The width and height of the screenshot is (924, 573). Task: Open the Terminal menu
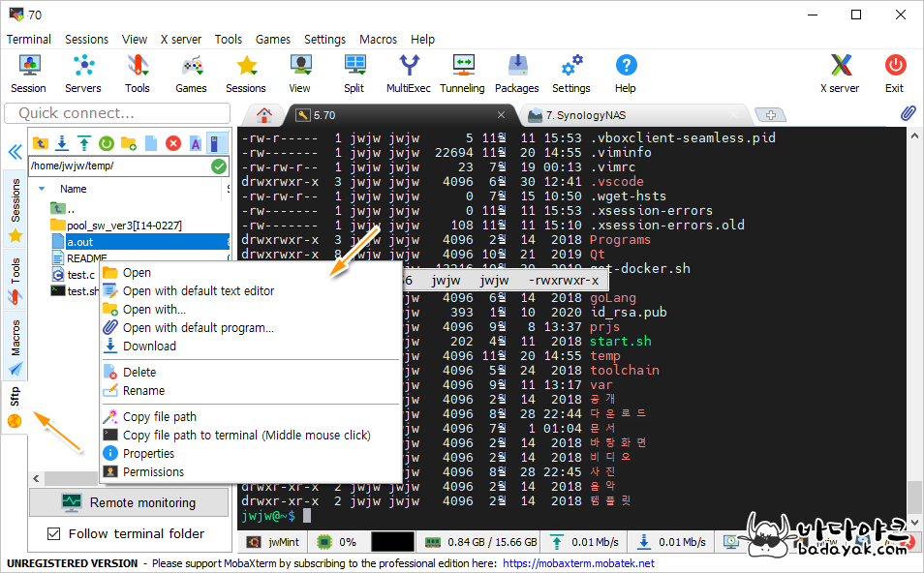[29, 40]
